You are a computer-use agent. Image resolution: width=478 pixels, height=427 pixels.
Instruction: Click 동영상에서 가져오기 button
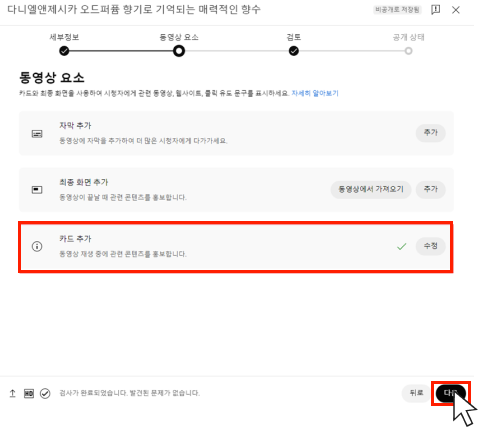click(x=371, y=190)
